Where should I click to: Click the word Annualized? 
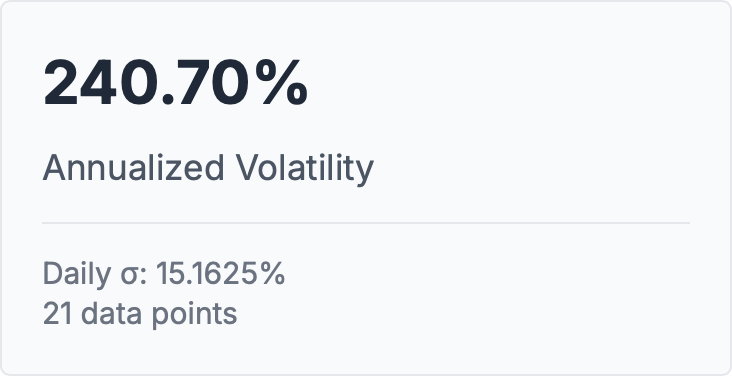tap(134, 167)
